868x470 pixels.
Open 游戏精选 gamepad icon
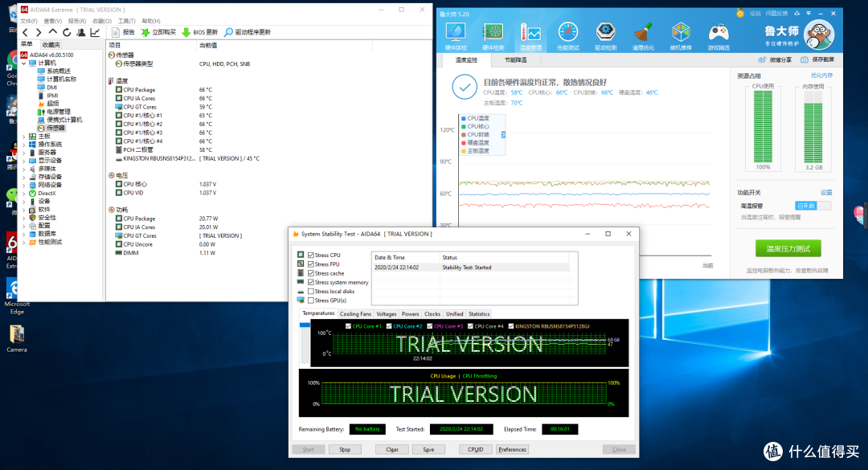click(719, 36)
